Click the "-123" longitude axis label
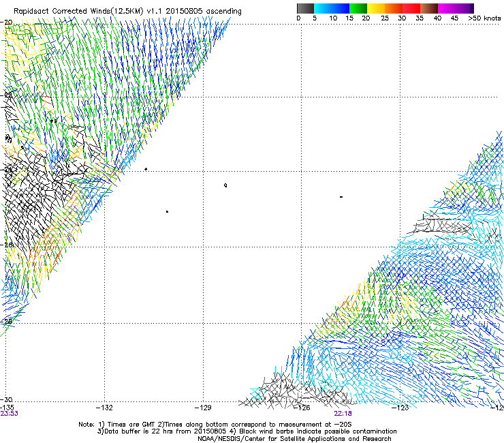504x443 pixels. pyautogui.click(x=400, y=408)
